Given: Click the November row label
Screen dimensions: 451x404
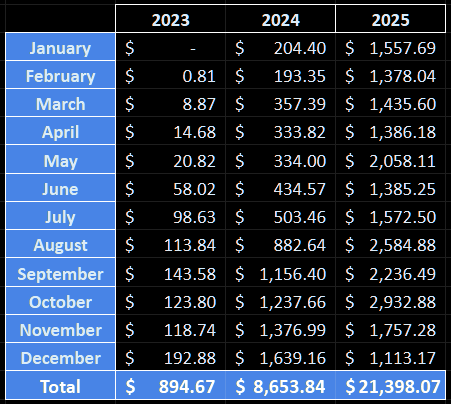Looking at the screenshot, I should [x=60, y=329].
